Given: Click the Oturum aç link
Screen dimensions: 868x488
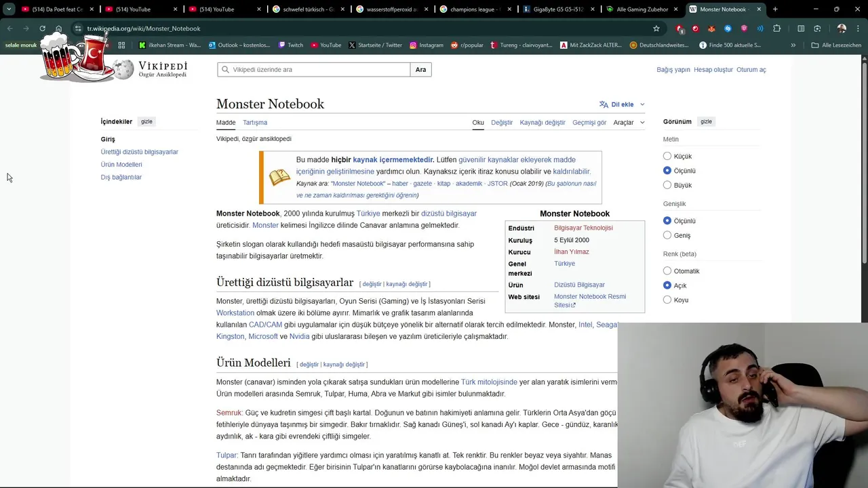Looking at the screenshot, I should pyautogui.click(x=751, y=70).
